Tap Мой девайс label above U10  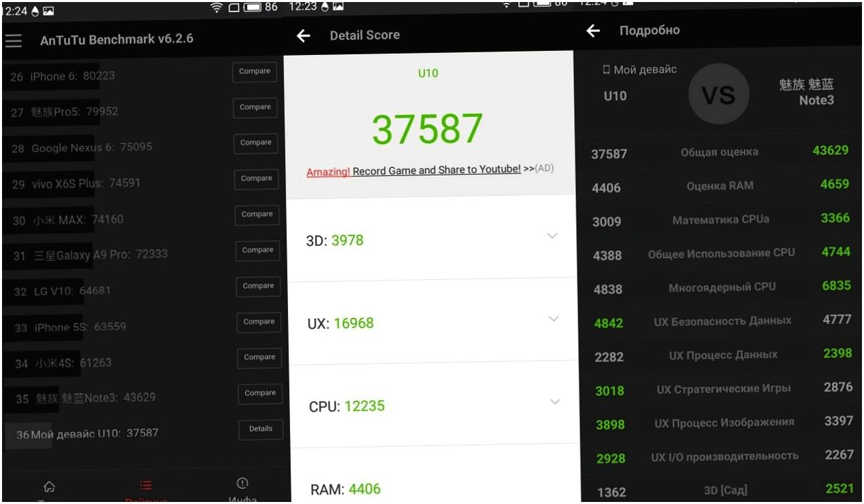click(x=645, y=70)
